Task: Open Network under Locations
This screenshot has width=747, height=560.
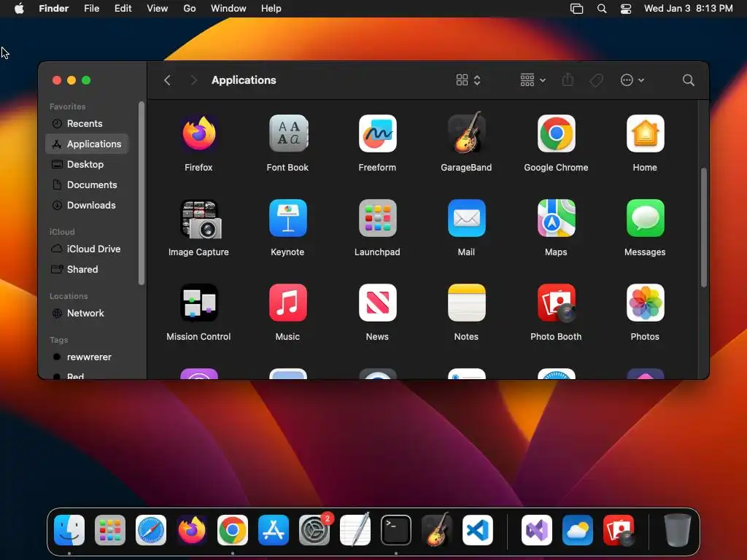Action: click(87, 314)
